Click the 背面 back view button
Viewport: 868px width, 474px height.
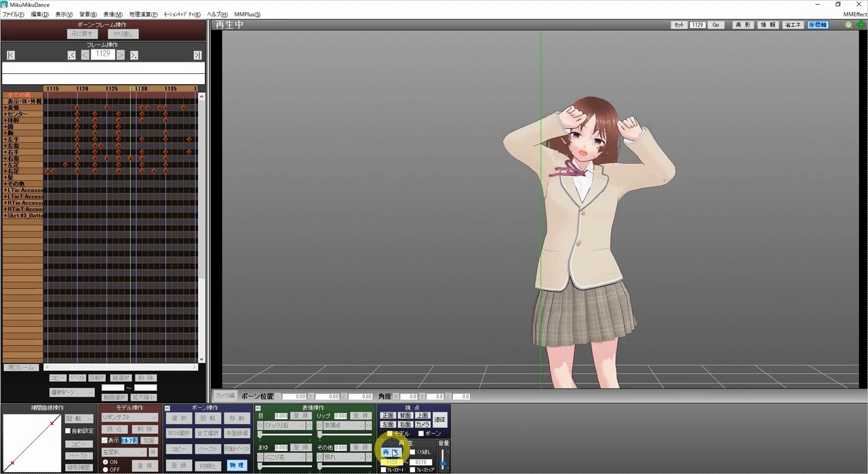tap(406, 416)
